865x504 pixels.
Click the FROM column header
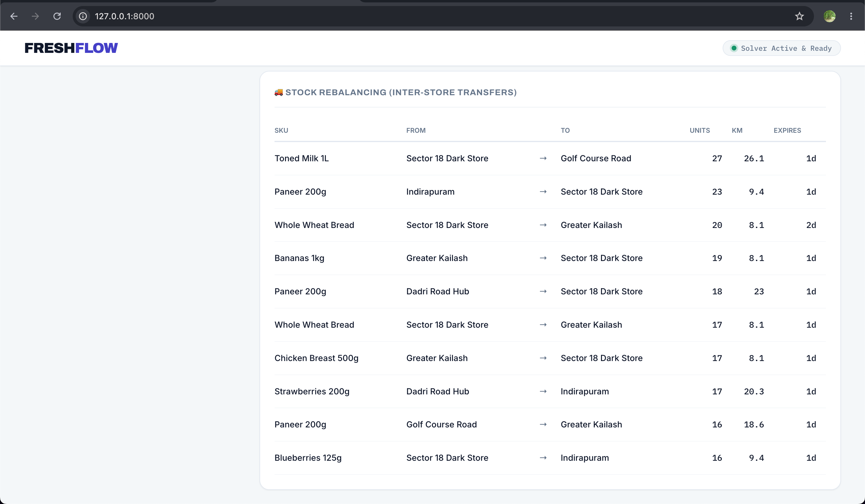[x=416, y=130]
